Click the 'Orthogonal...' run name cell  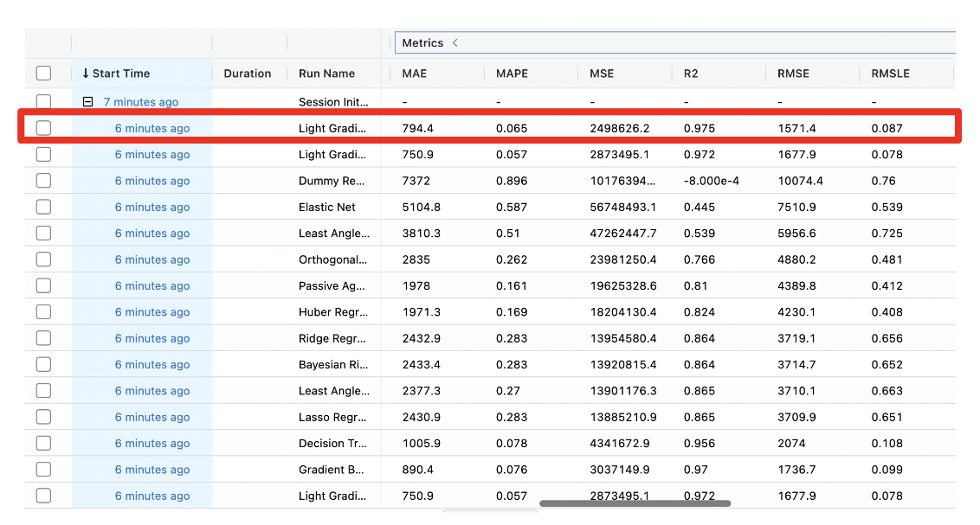click(x=332, y=259)
